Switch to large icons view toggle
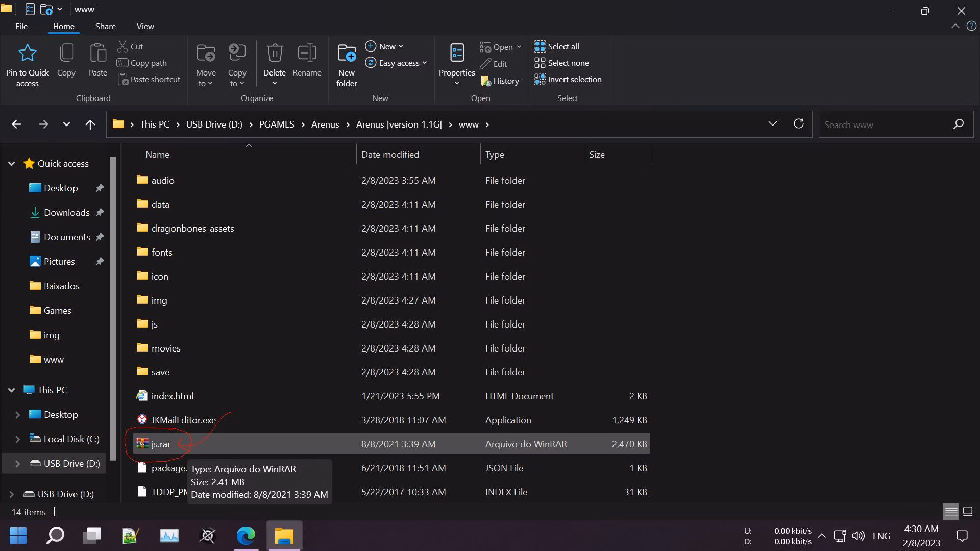Viewport: 980px width, 551px height. [967, 511]
